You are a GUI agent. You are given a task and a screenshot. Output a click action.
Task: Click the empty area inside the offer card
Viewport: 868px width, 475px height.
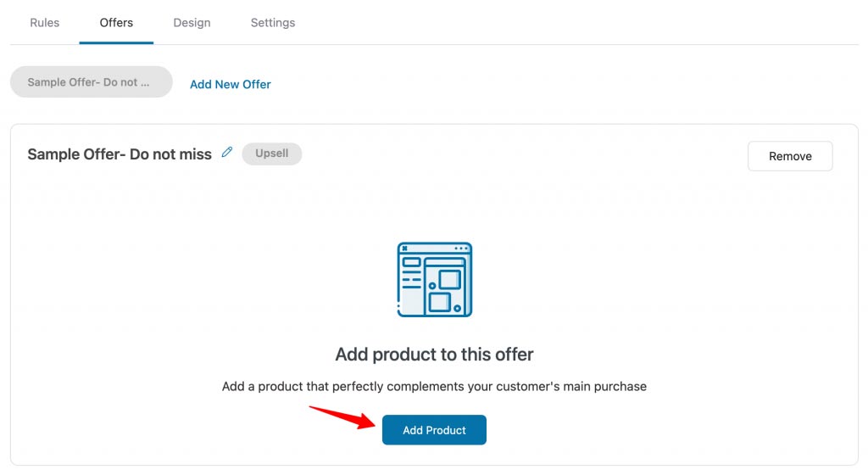coord(665,277)
